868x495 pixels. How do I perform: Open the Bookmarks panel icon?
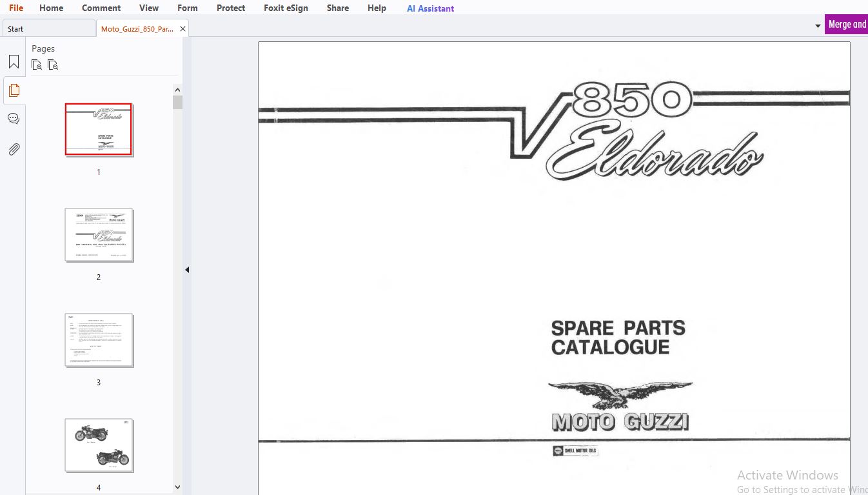(14, 62)
